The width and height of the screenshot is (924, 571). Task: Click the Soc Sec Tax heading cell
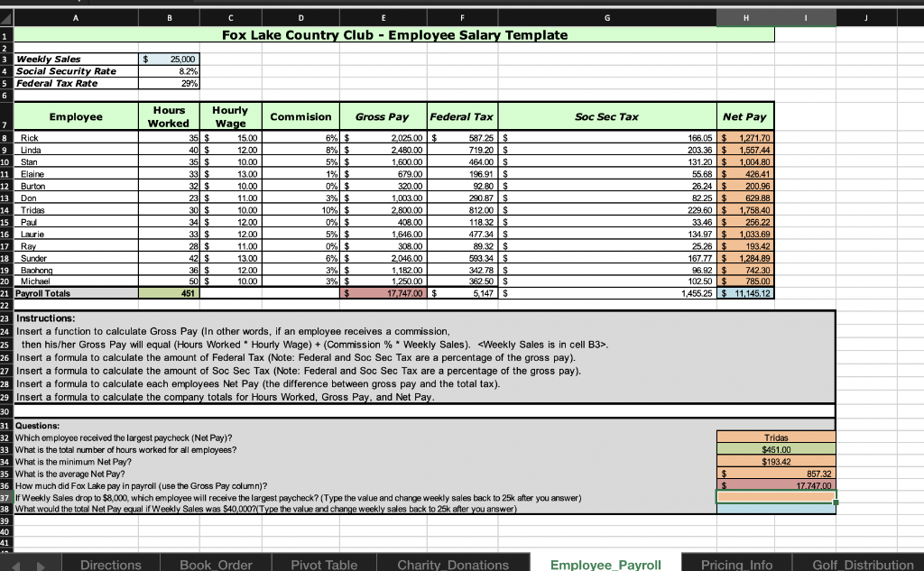(607, 116)
